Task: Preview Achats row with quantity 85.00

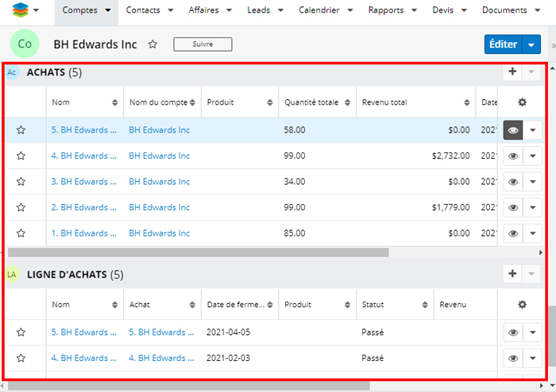Action: (x=513, y=233)
